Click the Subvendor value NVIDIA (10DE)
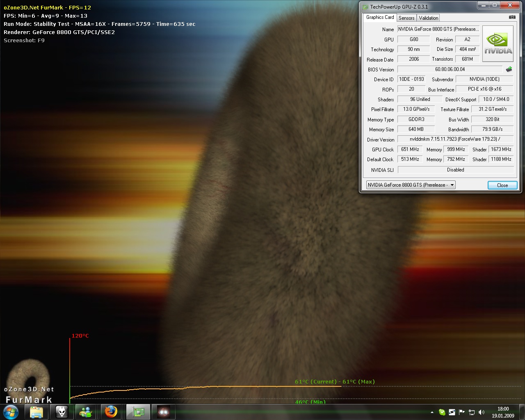The height and width of the screenshot is (420, 525). point(484,79)
